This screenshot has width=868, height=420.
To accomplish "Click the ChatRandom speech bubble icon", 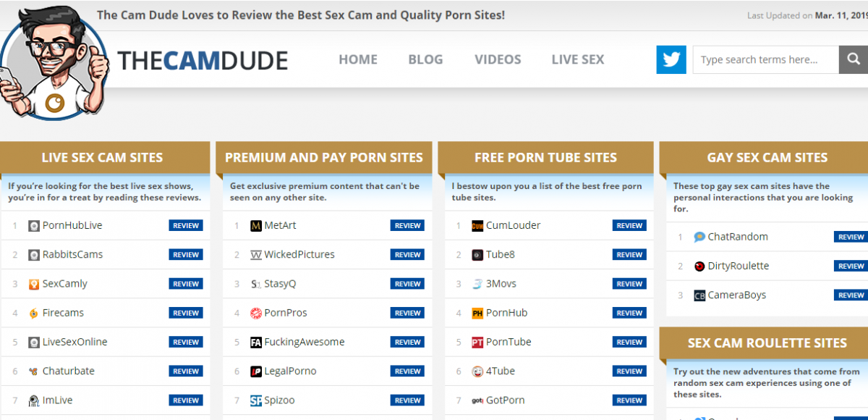I will click(x=699, y=237).
